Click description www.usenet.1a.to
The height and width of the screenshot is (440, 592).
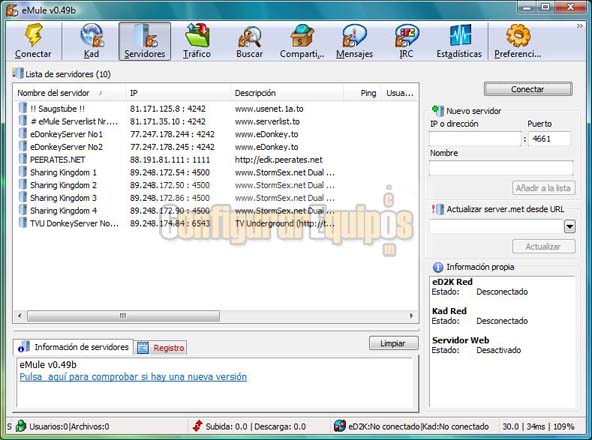(x=269, y=109)
